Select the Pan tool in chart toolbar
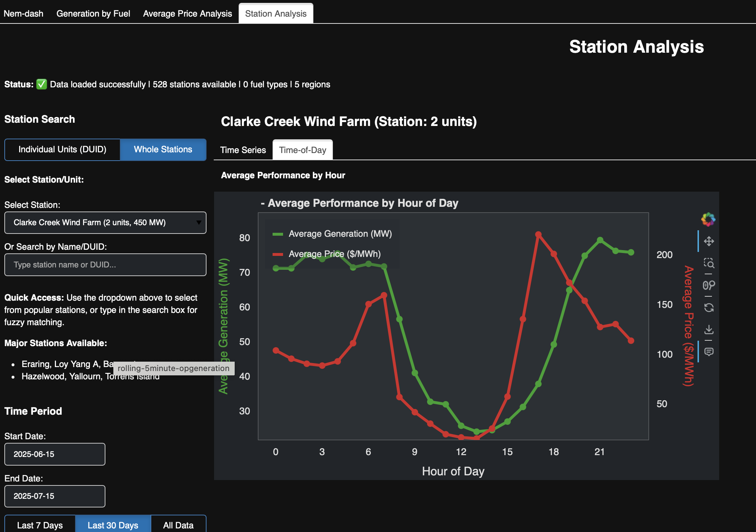 point(709,241)
